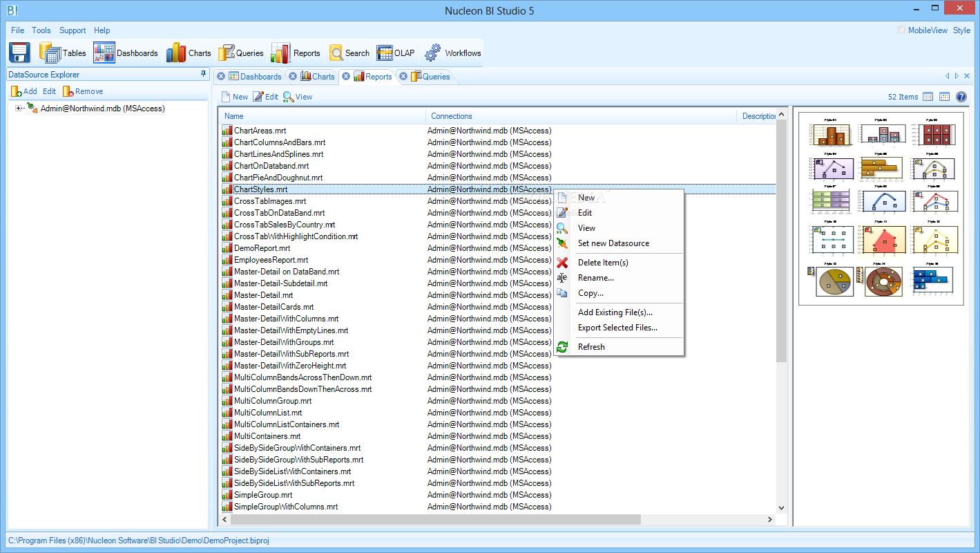Open the Dashboards section in toolbar
The height and width of the screenshot is (553, 980).
(126, 53)
